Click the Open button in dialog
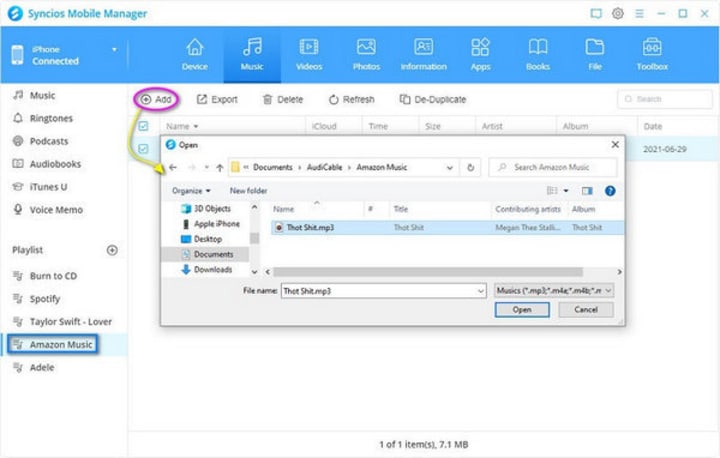This screenshot has height=458, width=720. (522, 310)
